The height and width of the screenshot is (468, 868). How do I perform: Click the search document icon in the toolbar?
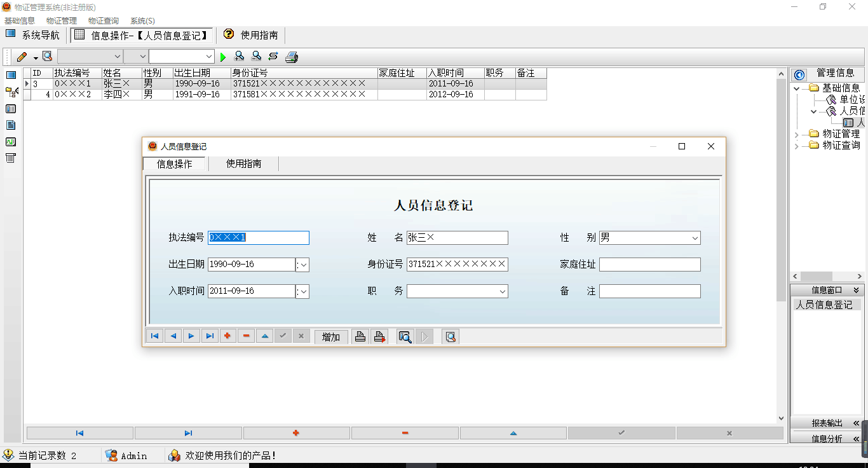coord(47,57)
